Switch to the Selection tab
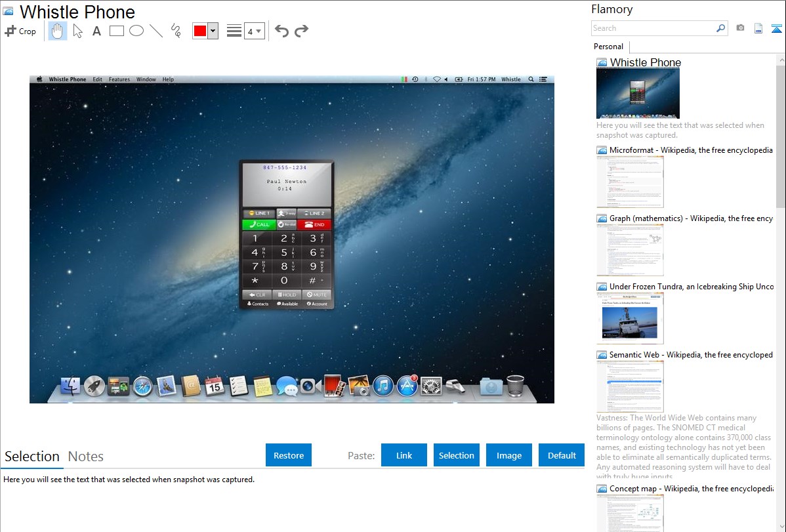The image size is (786, 532). tap(32, 457)
